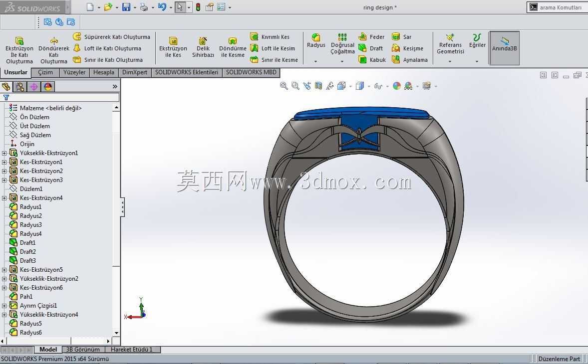
Task: Switch to the Yüzeyler tab
Action: 74,72
